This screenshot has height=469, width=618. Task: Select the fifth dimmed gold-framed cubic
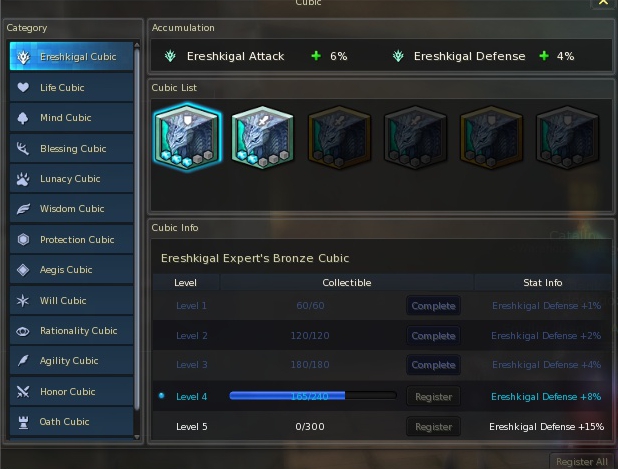(x=491, y=138)
